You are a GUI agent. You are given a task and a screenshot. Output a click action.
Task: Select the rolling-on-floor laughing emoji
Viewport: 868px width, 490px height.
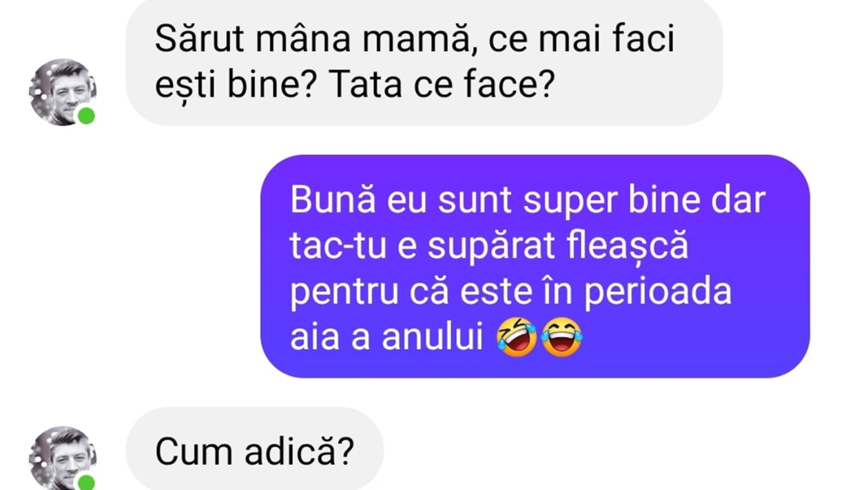point(517,338)
